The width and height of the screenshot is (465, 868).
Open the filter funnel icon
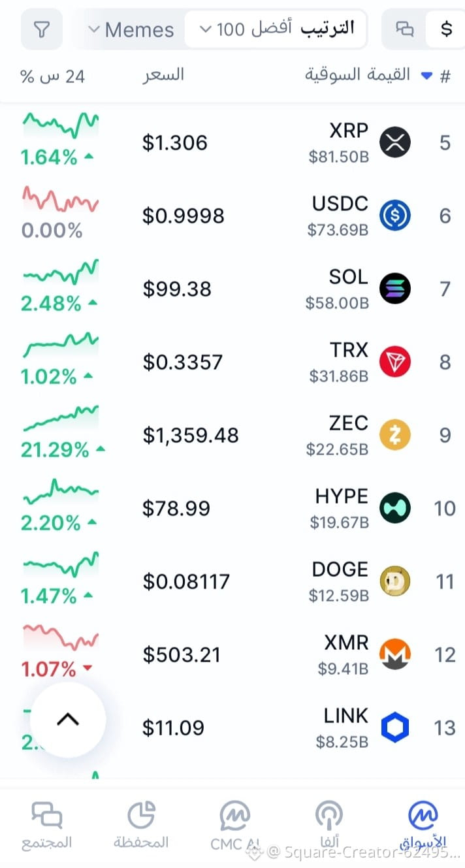42,29
